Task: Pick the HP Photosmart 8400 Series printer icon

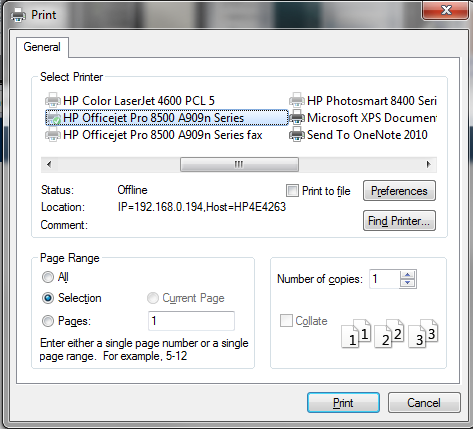Action: point(297,100)
